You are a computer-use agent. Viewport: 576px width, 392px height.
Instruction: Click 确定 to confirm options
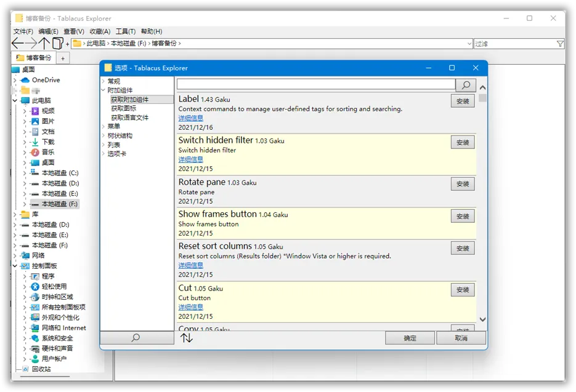point(410,338)
